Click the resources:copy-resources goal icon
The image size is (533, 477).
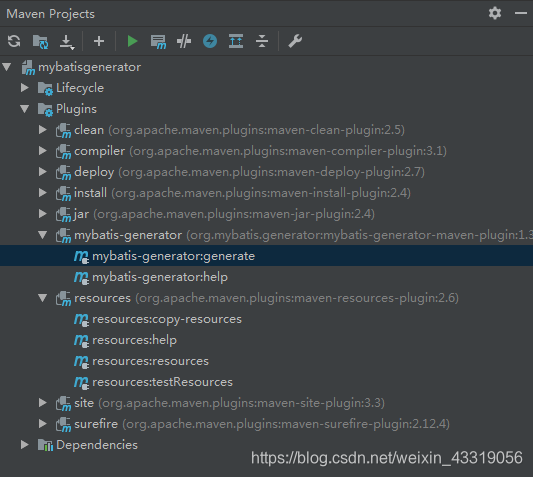82,320
